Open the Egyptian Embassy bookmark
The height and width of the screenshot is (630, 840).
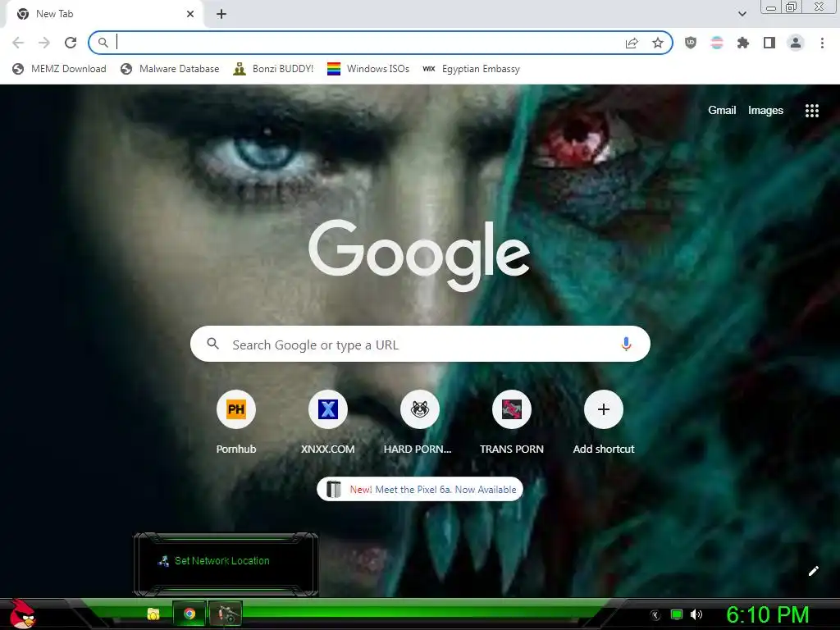click(472, 69)
